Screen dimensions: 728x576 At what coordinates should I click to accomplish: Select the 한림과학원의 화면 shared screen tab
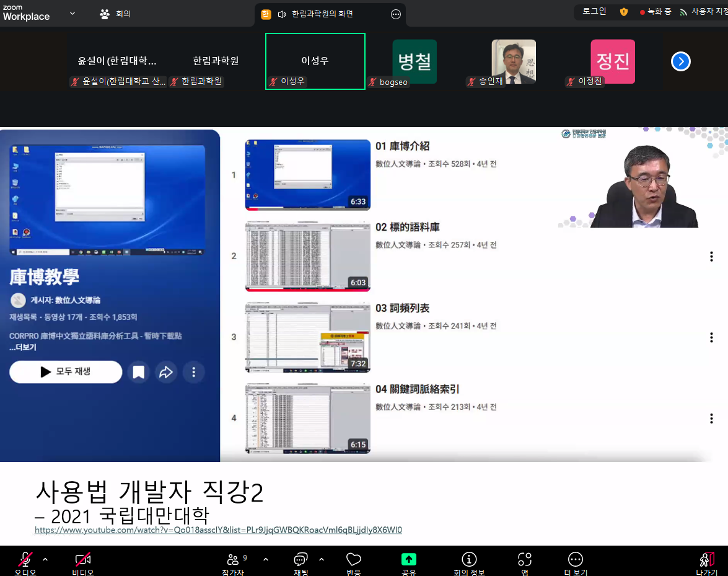[x=322, y=14]
